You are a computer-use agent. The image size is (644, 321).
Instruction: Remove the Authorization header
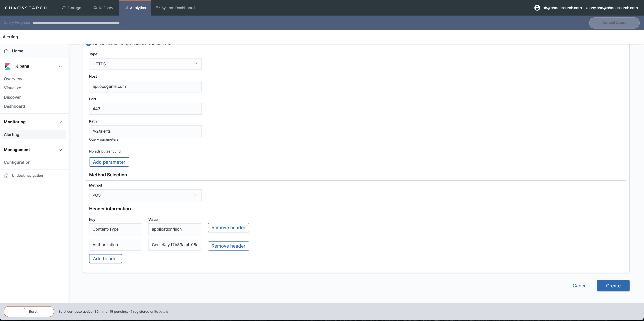228,246
